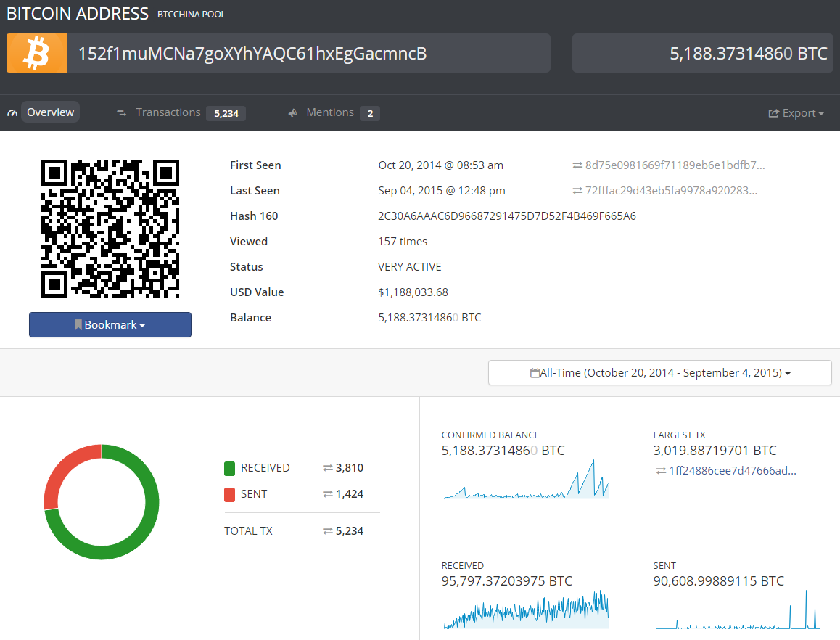
Task: Open the Export dropdown menu
Action: point(796,113)
